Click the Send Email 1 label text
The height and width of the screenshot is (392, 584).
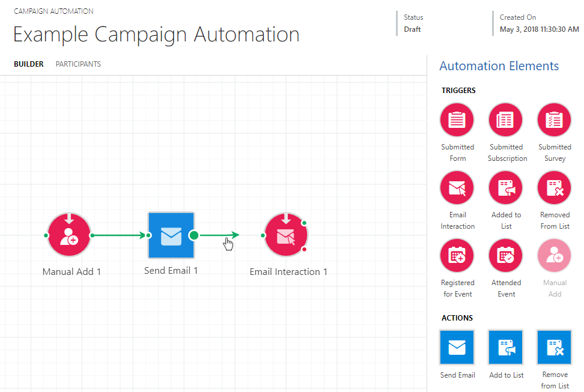click(x=171, y=271)
